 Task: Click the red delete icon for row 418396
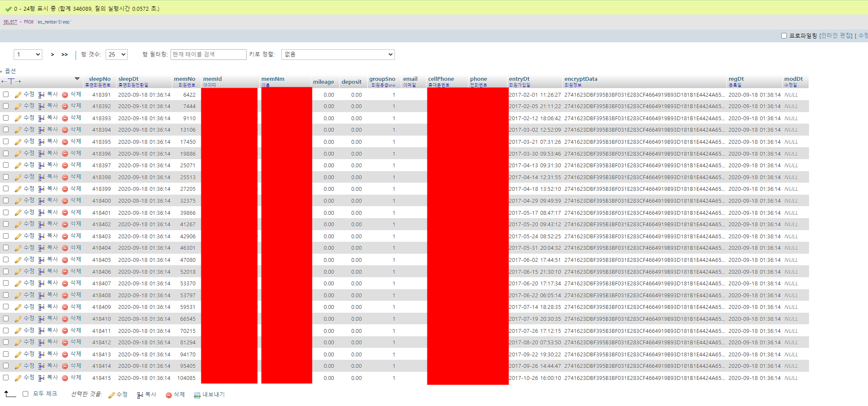[65, 154]
